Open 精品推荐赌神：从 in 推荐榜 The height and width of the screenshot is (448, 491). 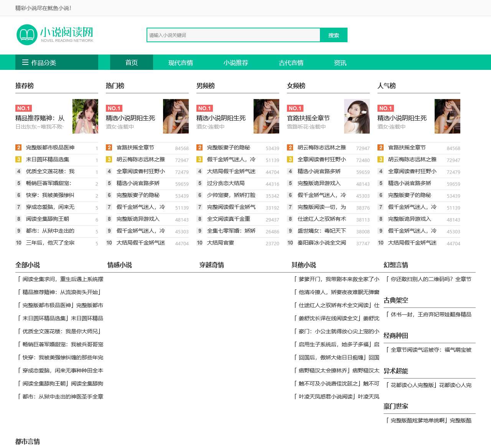coord(40,118)
